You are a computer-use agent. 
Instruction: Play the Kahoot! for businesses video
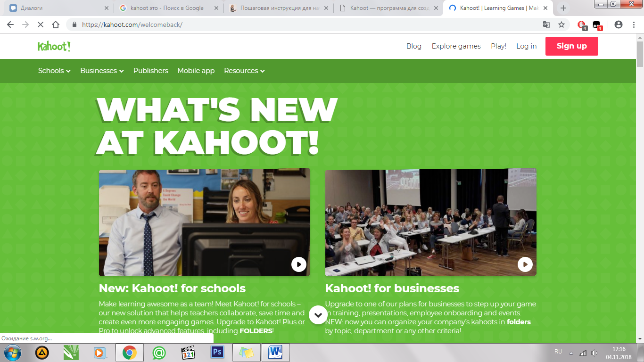(x=525, y=264)
